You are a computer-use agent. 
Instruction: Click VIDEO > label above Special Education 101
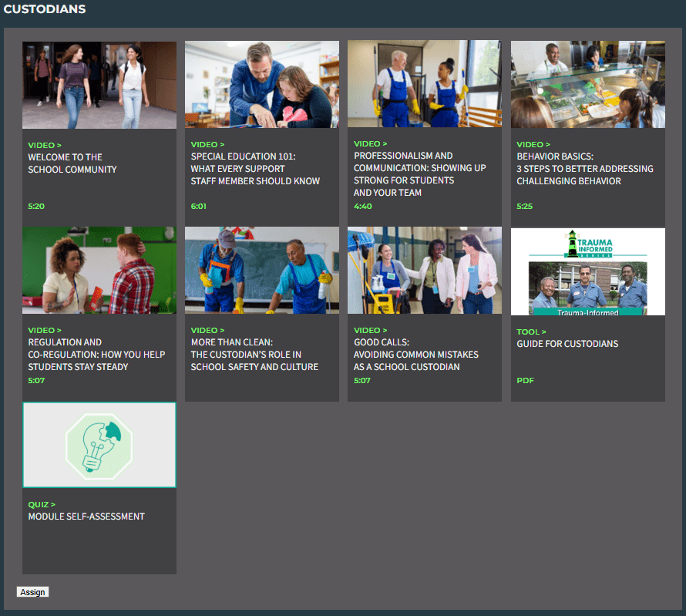207,144
